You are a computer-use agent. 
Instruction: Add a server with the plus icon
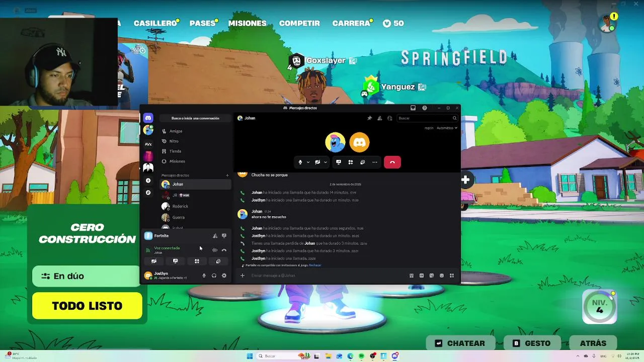tap(148, 180)
